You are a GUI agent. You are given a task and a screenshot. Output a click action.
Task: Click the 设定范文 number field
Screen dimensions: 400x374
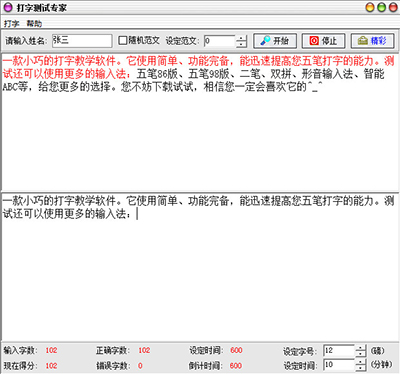tap(220, 41)
